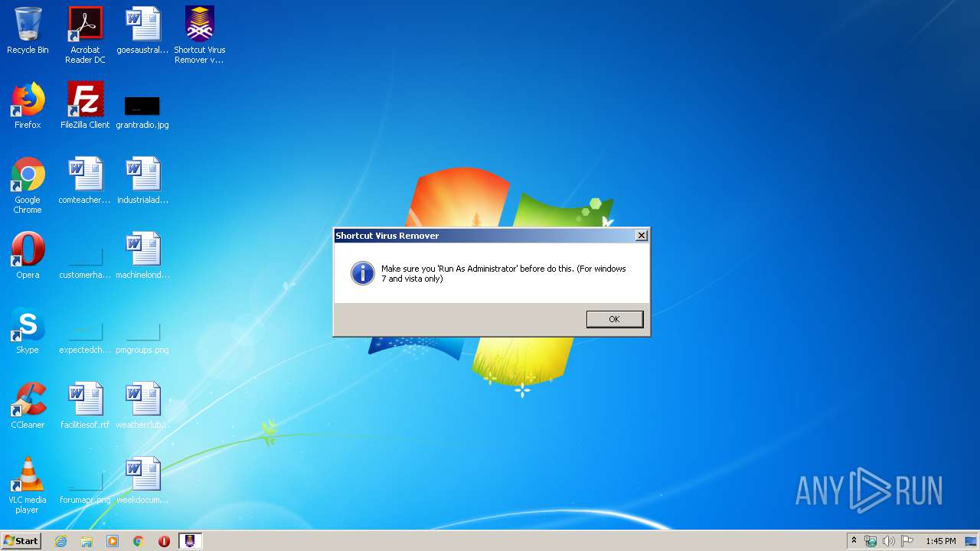980x551 pixels.
Task: Select the Acrobat Reader DC shortcut
Action: (x=85, y=34)
